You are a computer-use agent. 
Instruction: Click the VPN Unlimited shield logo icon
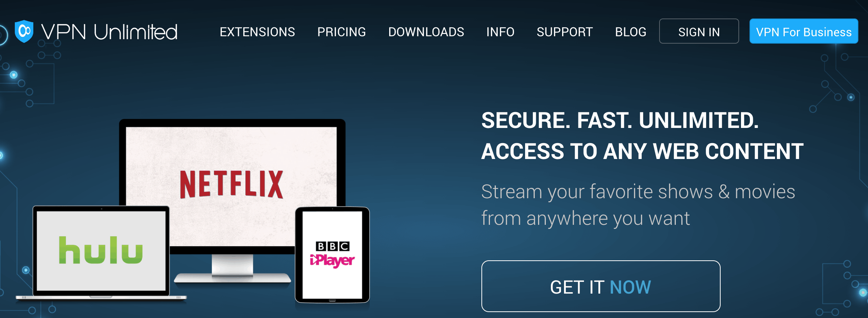click(24, 31)
